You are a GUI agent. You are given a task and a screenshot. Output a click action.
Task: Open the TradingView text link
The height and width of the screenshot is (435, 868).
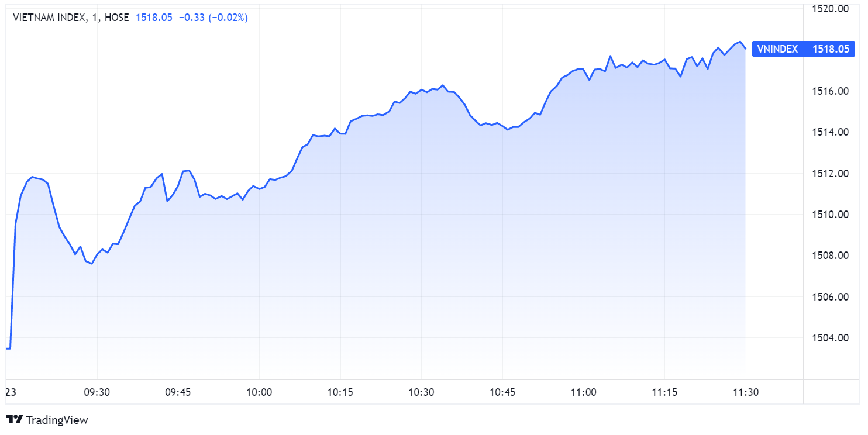(x=57, y=420)
